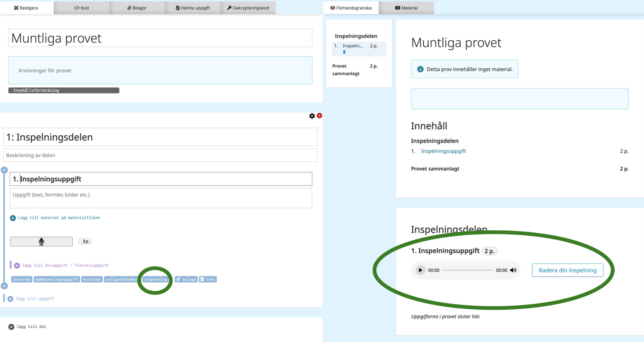The width and height of the screenshot is (644, 342).
Task: Add an 'inspelning' answer type tag
Action: pyautogui.click(x=155, y=279)
